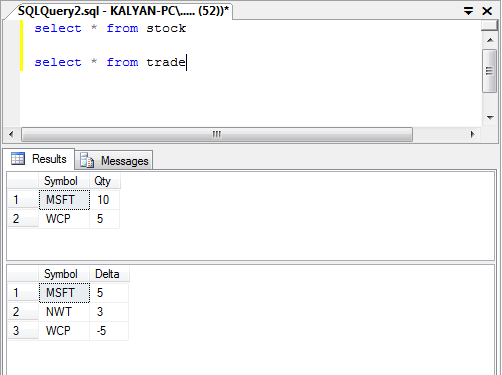Select the Delta column header
The width and height of the screenshot is (502, 375).
tap(109, 274)
